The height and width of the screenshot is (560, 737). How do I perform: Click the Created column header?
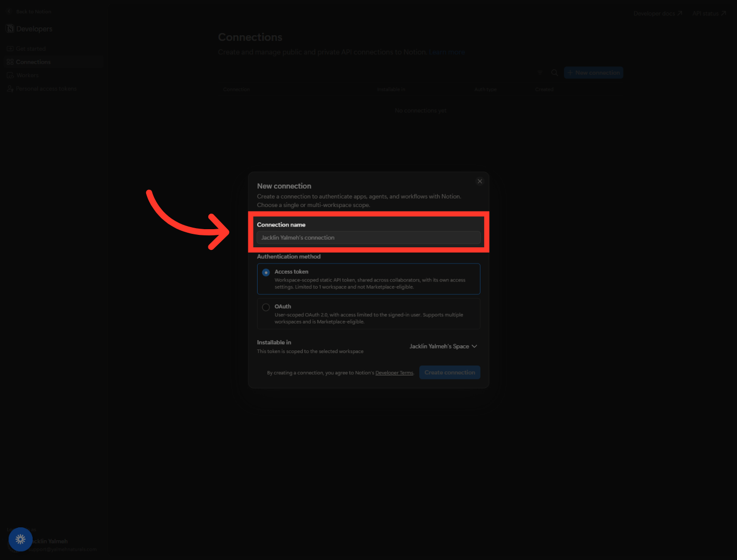[x=544, y=90]
